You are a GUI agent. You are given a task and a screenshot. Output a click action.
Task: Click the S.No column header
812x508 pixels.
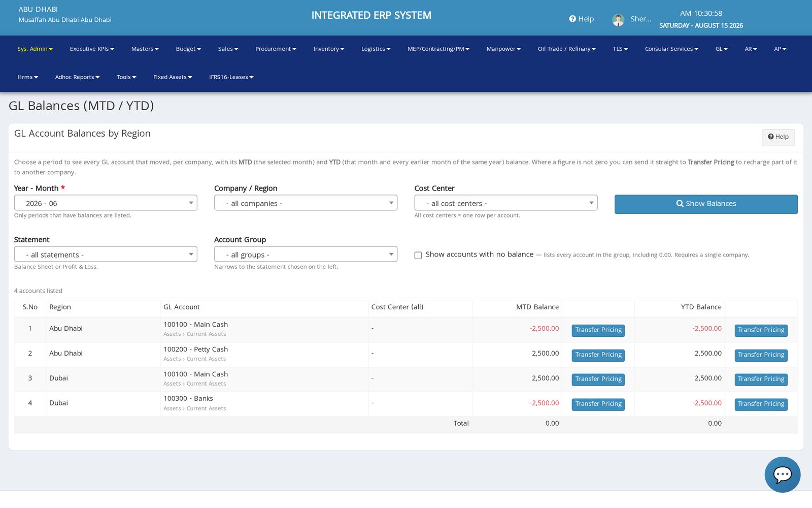click(x=30, y=307)
